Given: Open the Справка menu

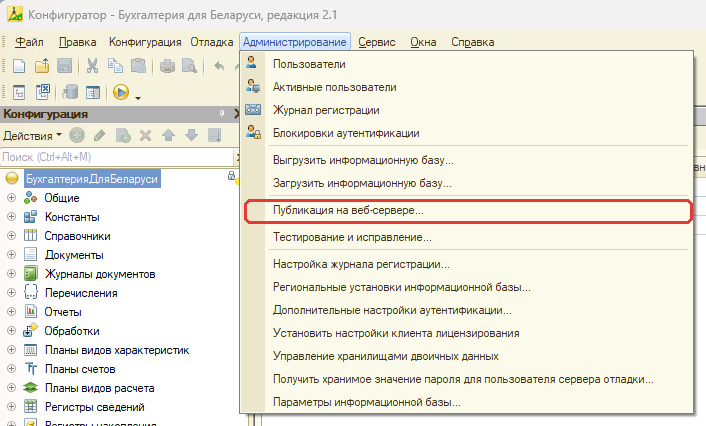Looking at the screenshot, I should (473, 42).
